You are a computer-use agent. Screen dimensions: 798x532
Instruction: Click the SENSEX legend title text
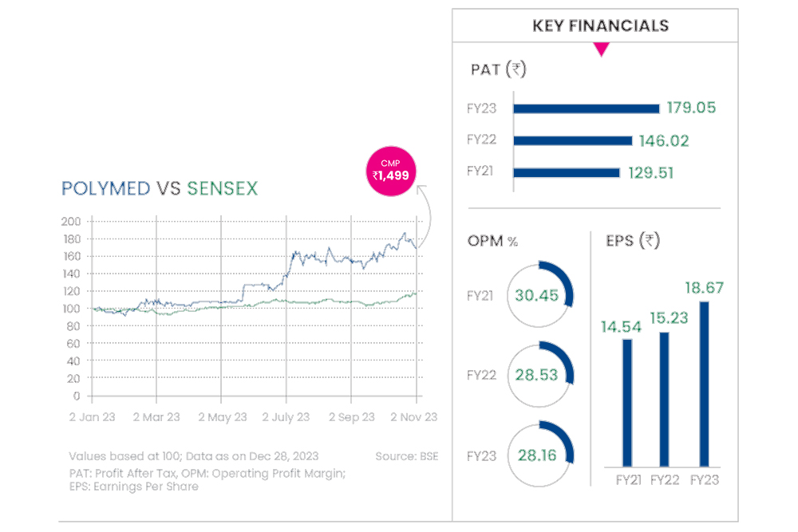click(223, 189)
